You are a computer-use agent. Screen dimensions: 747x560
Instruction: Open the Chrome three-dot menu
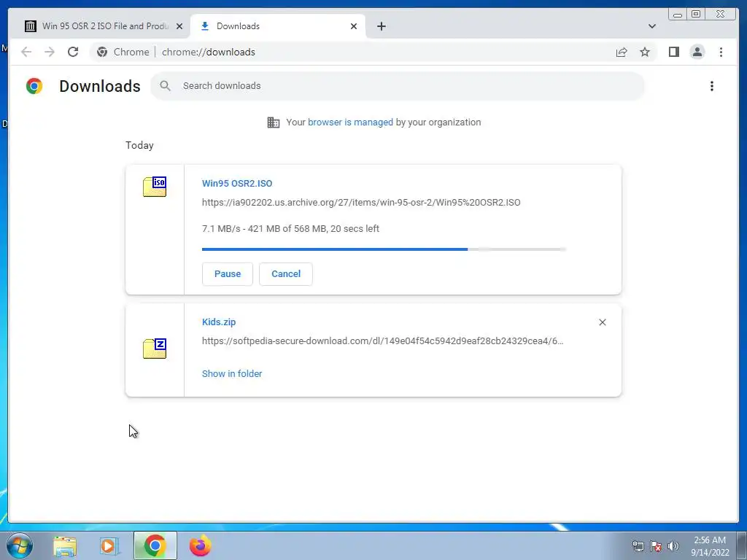pyautogui.click(x=721, y=52)
